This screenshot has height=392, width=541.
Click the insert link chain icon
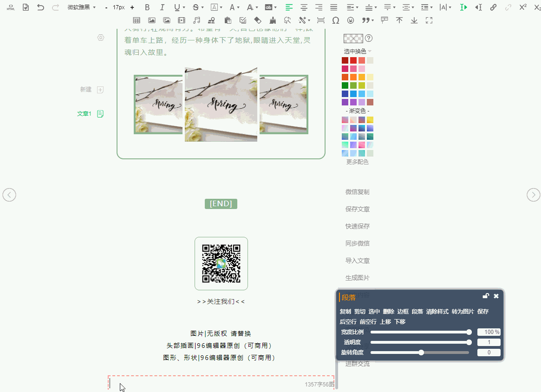pyautogui.click(x=493, y=7)
